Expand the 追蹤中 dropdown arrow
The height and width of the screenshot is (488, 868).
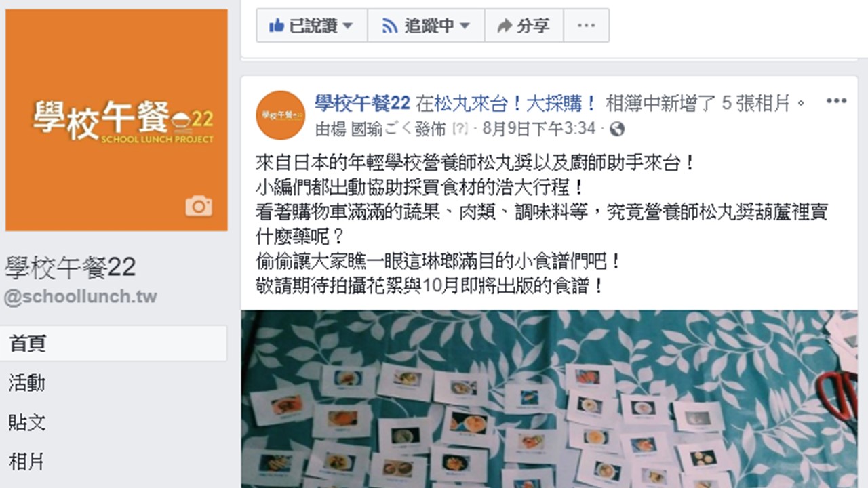(x=465, y=26)
